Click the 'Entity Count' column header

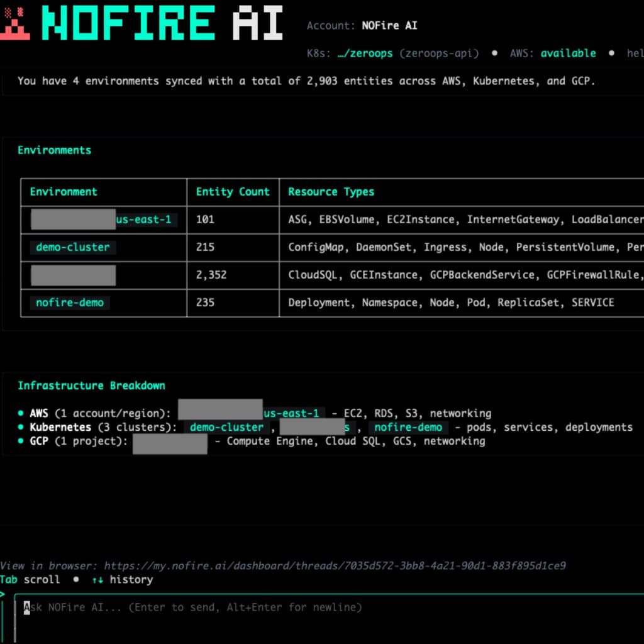pyautogui.click(x=233, y=192)
